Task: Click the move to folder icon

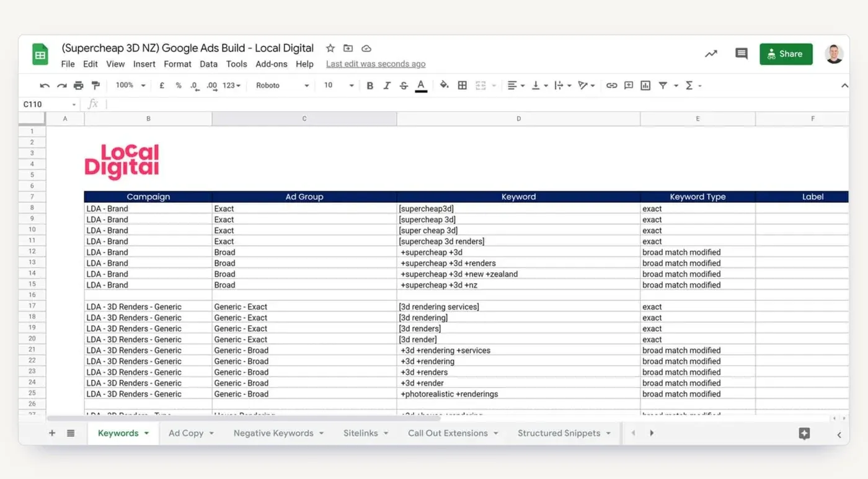Action: pos(348,48)
